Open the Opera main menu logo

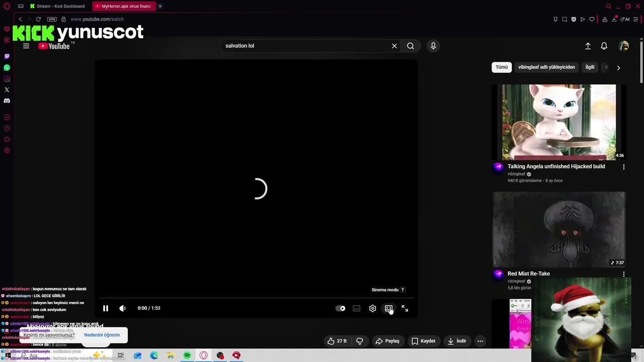pyautogui.click(x=7, y=6)
